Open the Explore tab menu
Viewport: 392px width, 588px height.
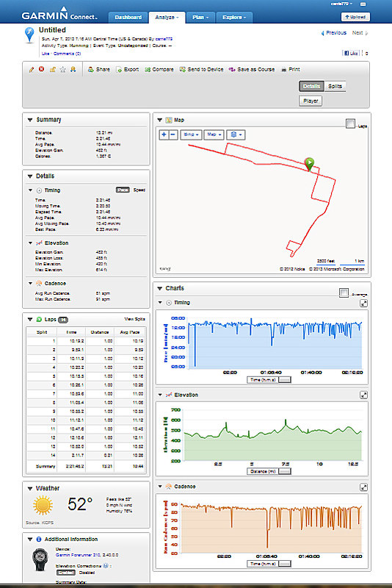pyautogui.click(x=234, y=17)
